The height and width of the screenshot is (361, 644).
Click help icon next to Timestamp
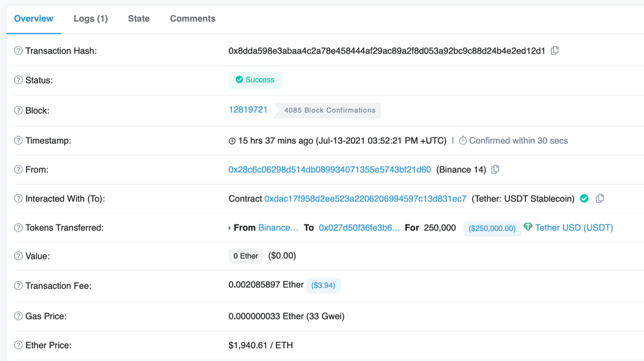19,140
